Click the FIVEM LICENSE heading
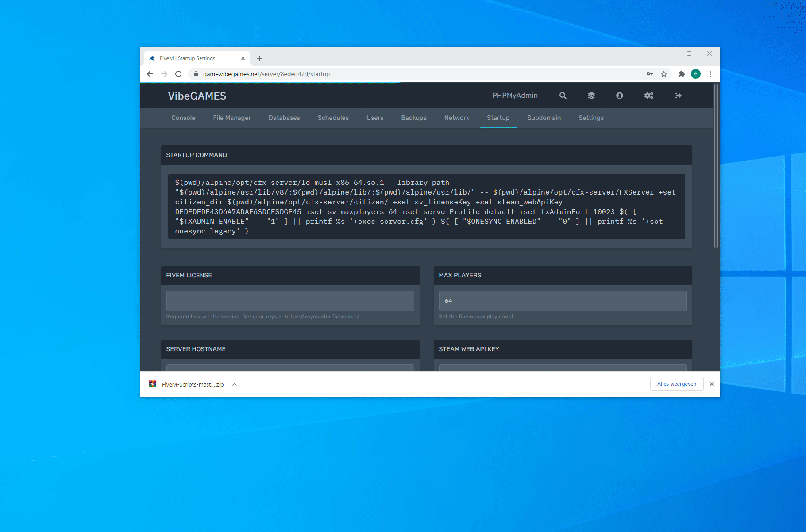This screenshot has height=532, width=806. pos(189,275)
